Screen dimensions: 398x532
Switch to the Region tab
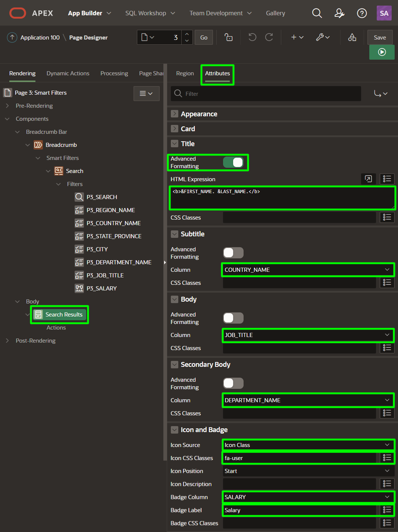pyautogui.click(x=185, y=73)
